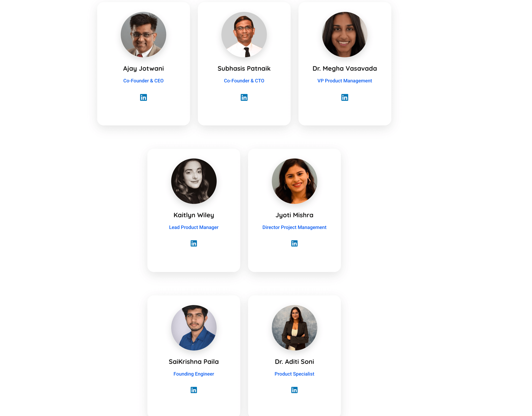The width and height of the screenshot is (532, 416).
Task: Select SaiKrishna Paila's profile photo
Action: [193, 328]
